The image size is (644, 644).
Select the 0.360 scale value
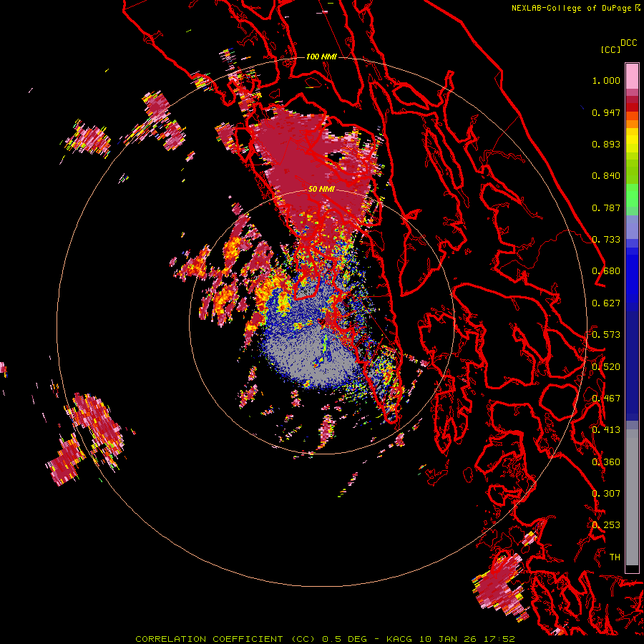606,462
